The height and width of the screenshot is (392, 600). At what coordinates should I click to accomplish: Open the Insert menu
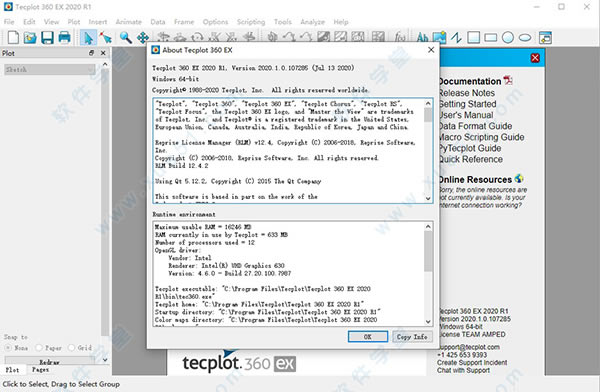point(98,22)
